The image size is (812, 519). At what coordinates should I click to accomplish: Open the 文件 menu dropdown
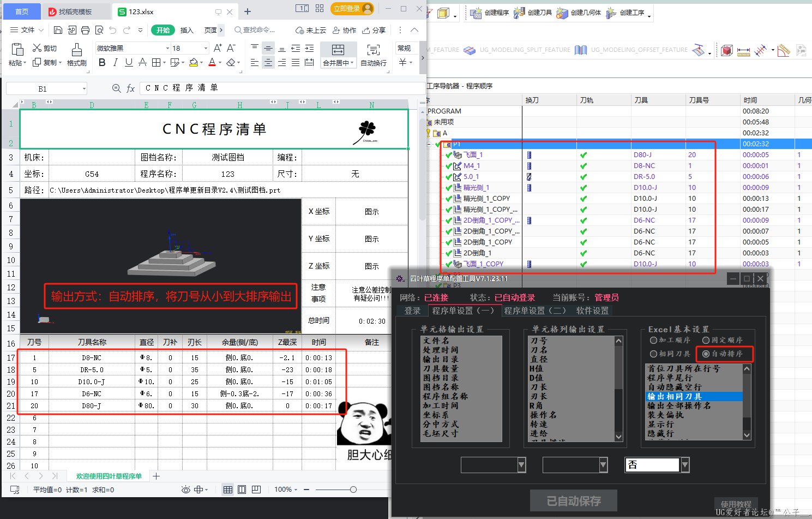coord(27,30)
